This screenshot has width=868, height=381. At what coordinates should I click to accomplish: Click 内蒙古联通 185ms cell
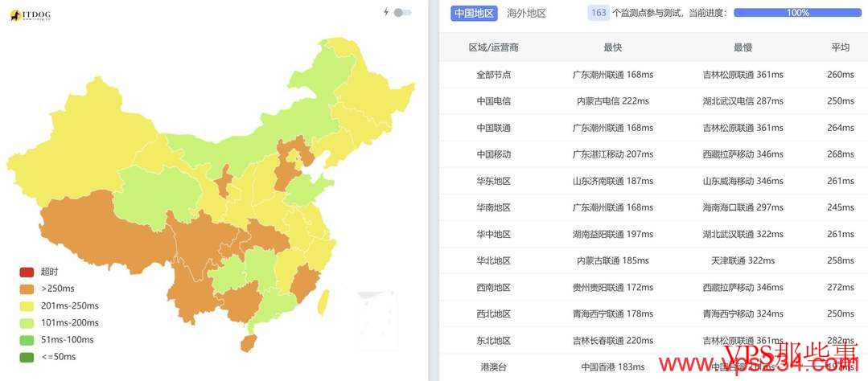[613, 260]
